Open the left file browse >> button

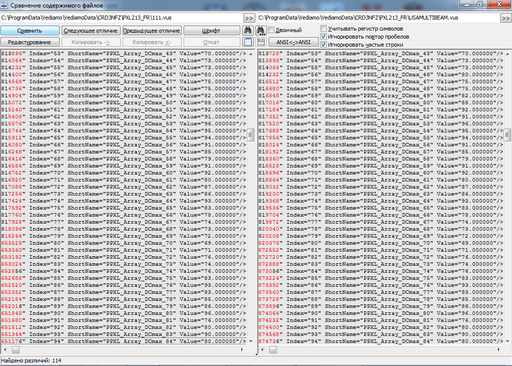point(249,18)
